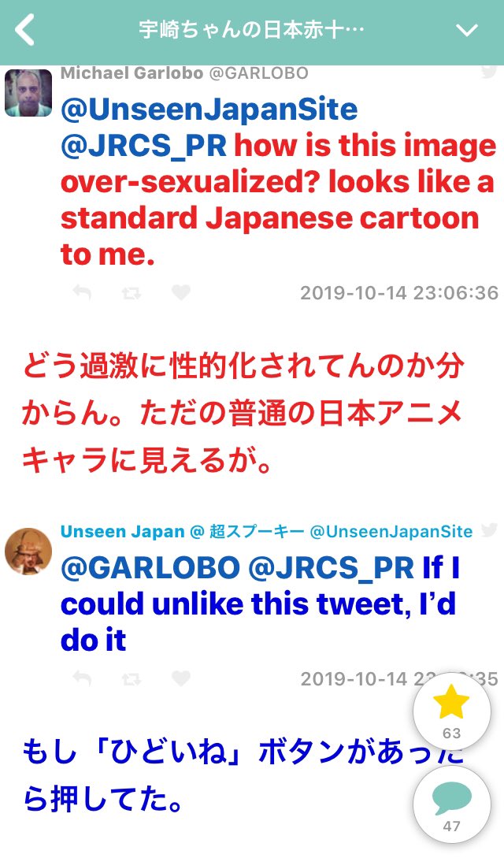Open the @UnseenJapanSite mention in first tweet
This screenshot has width=504, height=858.
pyautogui.click(x=209, y=110)
